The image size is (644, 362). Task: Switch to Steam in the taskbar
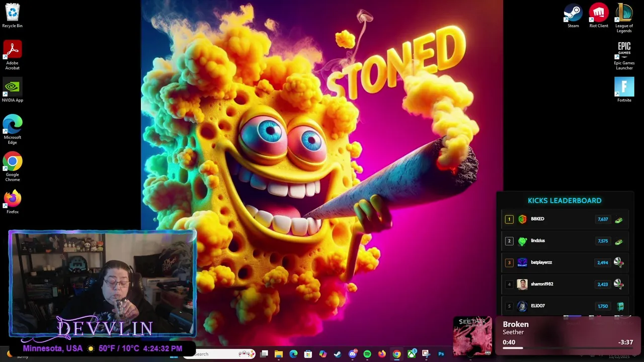coord(337,354)
